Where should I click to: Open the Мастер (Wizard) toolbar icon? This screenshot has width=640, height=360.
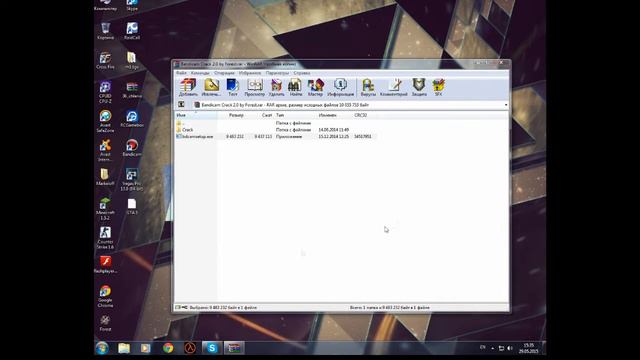(316, 87)
